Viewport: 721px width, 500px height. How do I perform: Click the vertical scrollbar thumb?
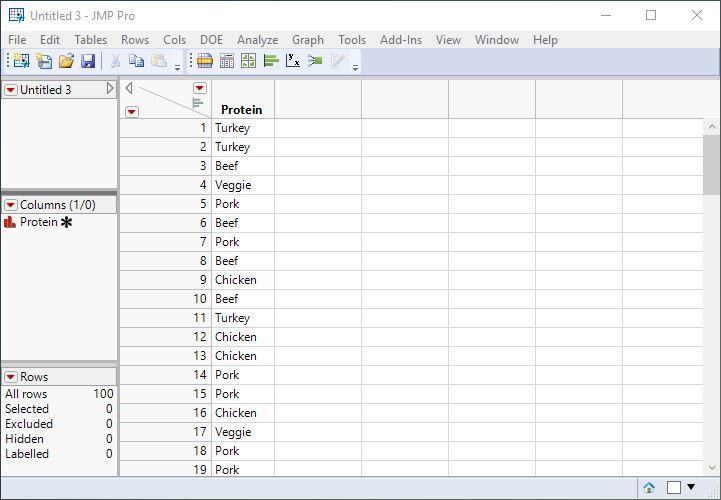[x=712, y=165]
